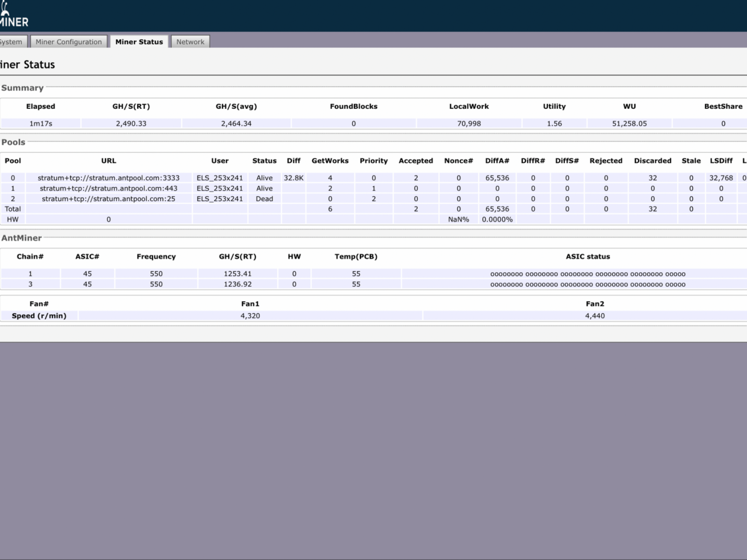Click LSDiff value 32,768
Viewport: 747px width, 560px height.
pos(721,178)
